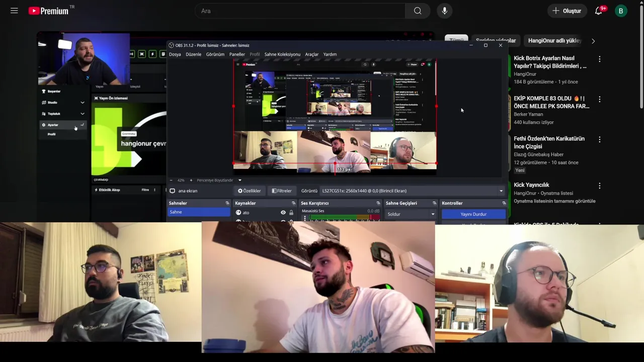Image resolution: width=644 pixels, height=362 pixels.
Task: Open YouTube notifications bell
Action: click(599, 11)
